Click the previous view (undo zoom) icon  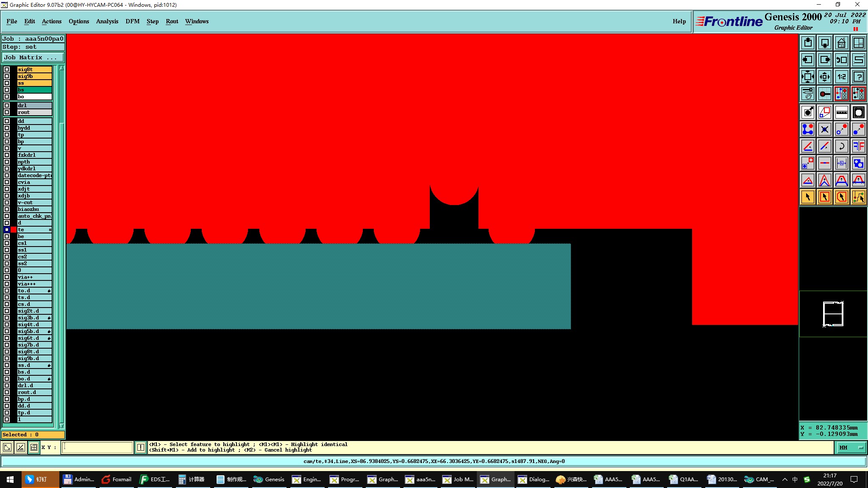[842, 60]
